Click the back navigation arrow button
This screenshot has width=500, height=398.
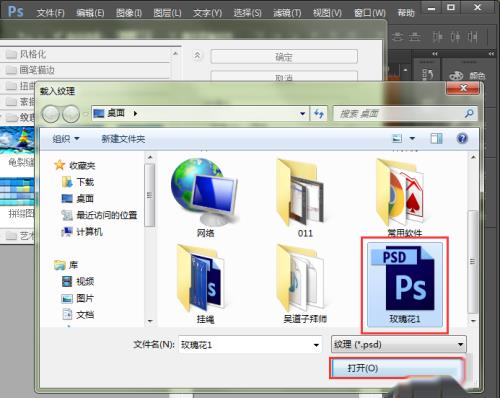[x=50, y=114]
